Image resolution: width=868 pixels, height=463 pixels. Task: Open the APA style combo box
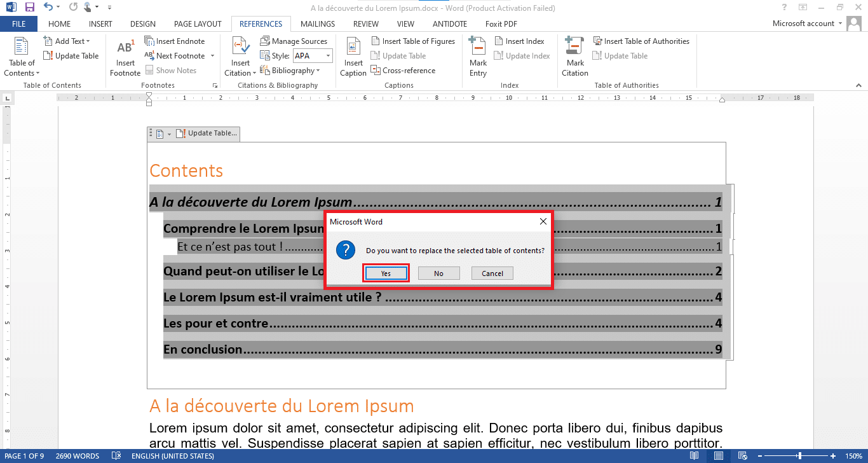click(x=312, y=56)
